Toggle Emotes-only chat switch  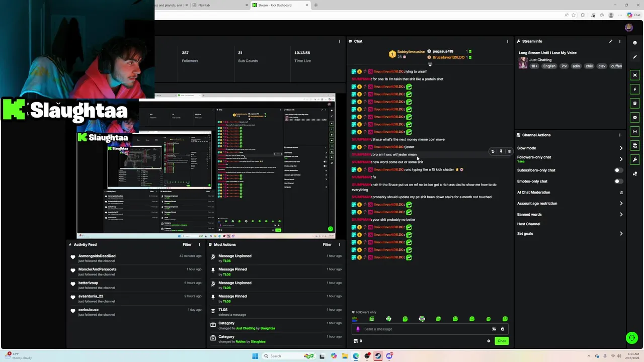click(618, 182)
